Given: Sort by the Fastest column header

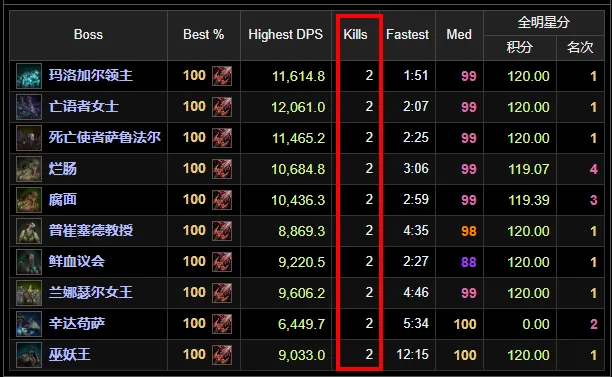Looking at the screenshot, I should tap(407, 35).
